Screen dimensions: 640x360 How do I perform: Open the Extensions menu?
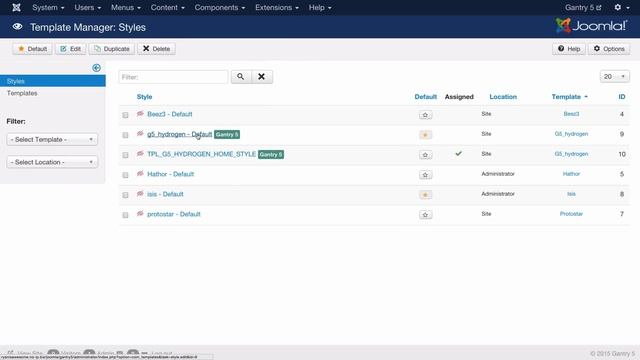277,7
